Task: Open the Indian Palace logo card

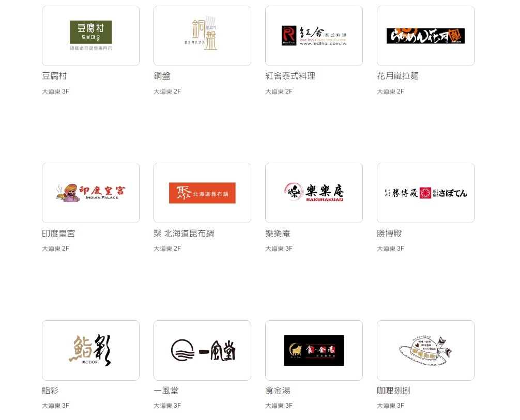Action: point(90,193)
